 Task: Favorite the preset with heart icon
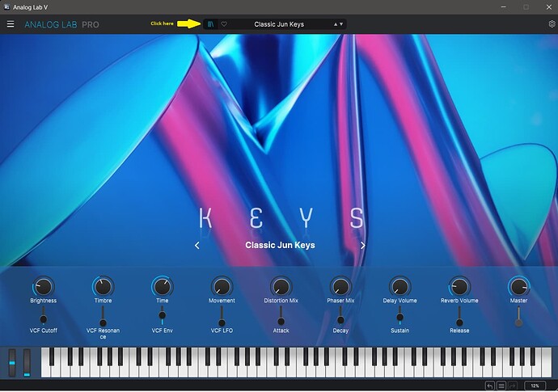[224, 24]
